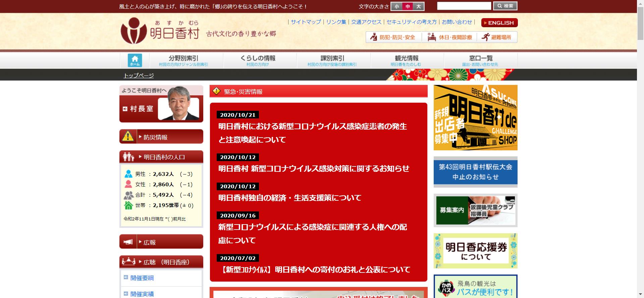
Task: Open the 観光情報 menu
Action: point(407,60)
